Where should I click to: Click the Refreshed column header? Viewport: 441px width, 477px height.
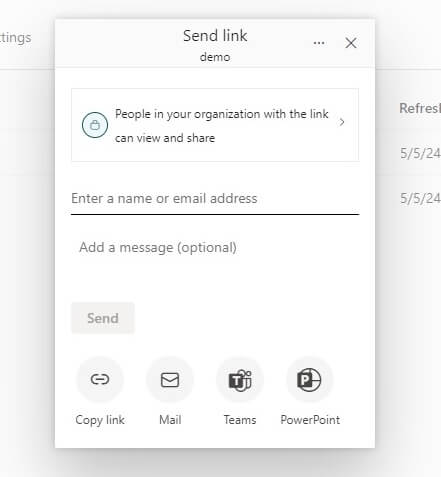point(420,108)
